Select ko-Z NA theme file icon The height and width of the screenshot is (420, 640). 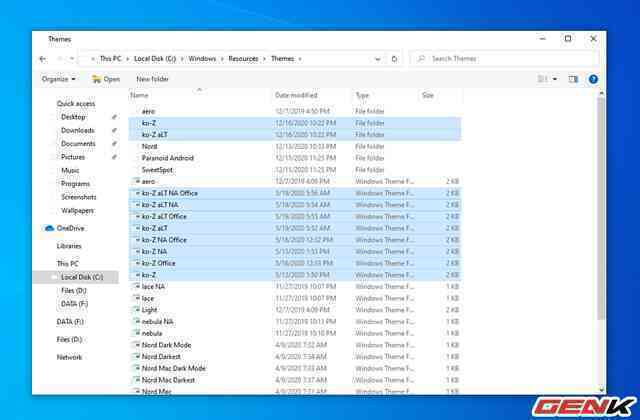pyautogui.click(x=137, y=251)
